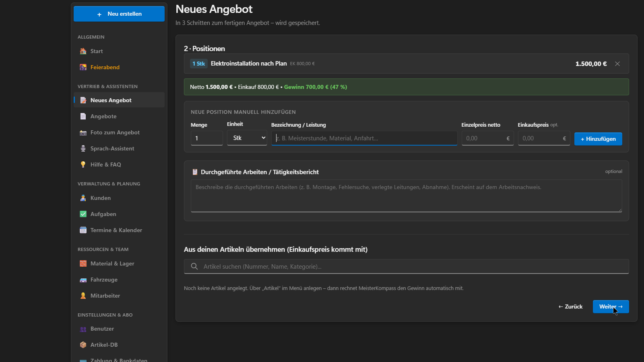The width and height of the screenshot is (644, 362).
Task: Open Material & Lager
Action: pos(119,263)
